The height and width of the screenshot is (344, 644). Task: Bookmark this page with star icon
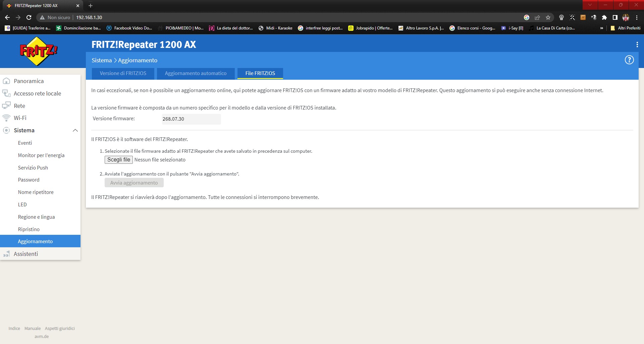point(548,17)
